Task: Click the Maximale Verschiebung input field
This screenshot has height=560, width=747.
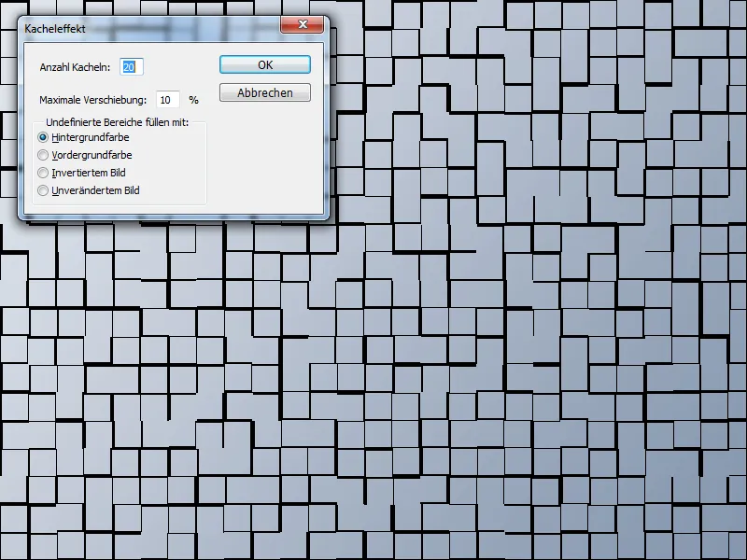Action: [x=168, y=100]
